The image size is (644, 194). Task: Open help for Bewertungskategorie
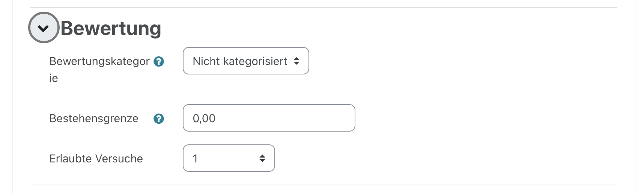pyautogui.click(x=159, y=61)
